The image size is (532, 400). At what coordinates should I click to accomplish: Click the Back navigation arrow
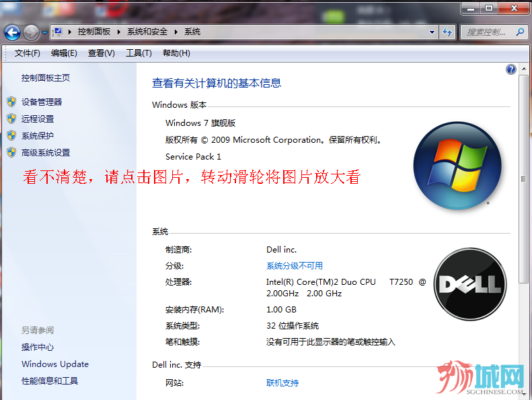12,32
